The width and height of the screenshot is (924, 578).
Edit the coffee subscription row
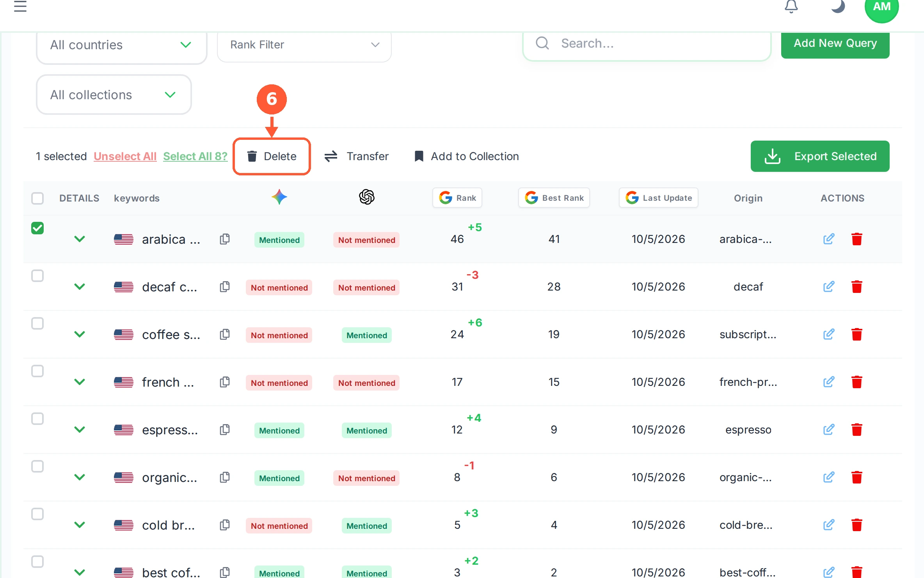click(x=828, y=334)
